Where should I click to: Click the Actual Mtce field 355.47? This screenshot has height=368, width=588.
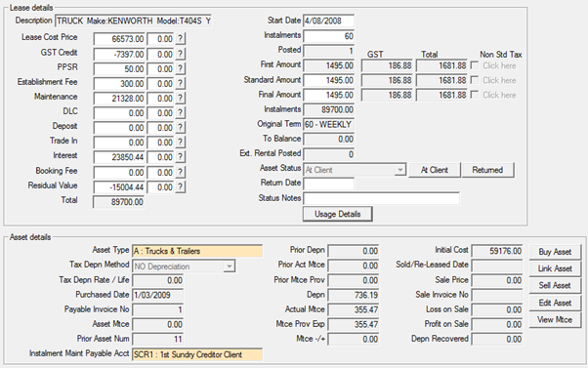pos(354,309)
